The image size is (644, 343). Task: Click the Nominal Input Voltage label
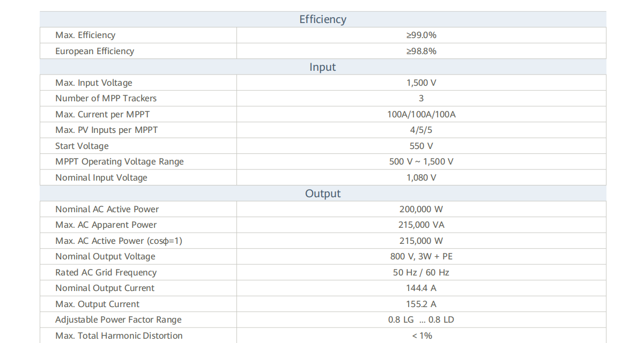coord(101,177)
